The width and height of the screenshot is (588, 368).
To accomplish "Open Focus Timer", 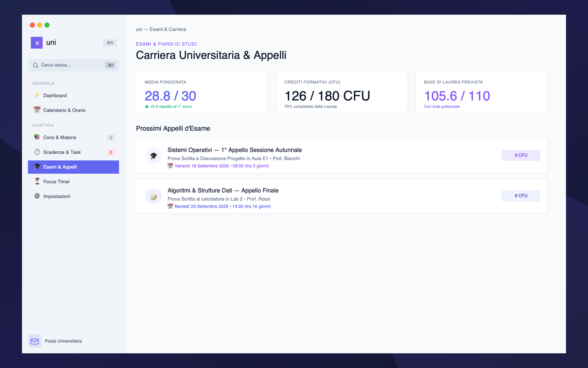I will (73, 181).
